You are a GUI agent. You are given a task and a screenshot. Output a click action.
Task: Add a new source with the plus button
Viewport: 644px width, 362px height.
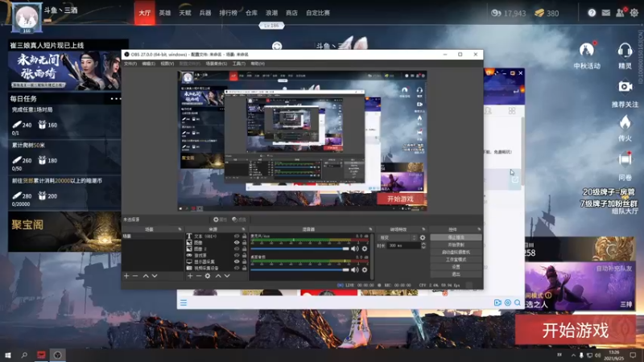(190, 276)
